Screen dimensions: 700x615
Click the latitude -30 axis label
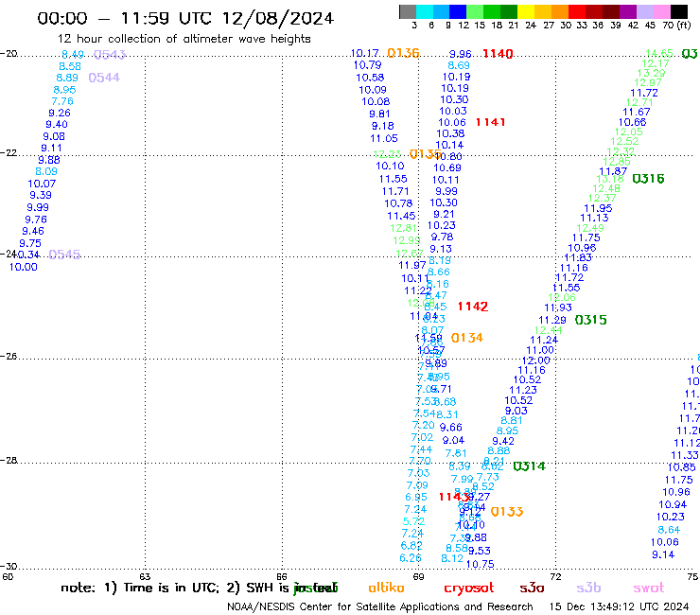(9, 566)
